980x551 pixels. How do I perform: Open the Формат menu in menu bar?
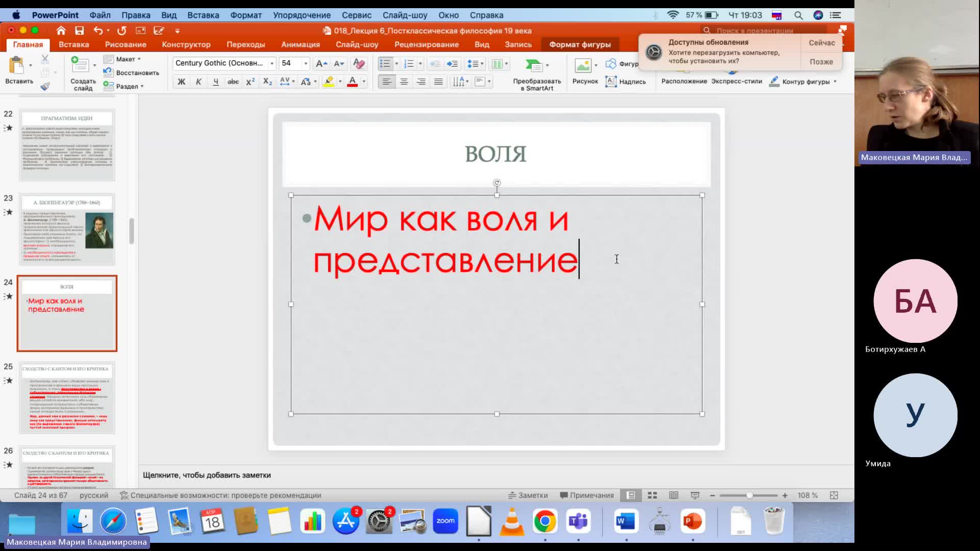[246, 15]
